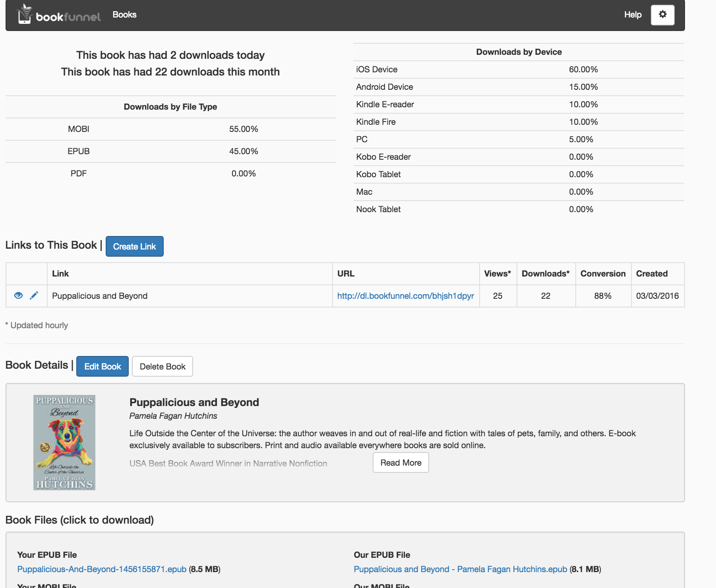The width and height of the screenshot is (716, 588).
Task: Click the Updated hourly footnote
Action: [x=37, y=325]
